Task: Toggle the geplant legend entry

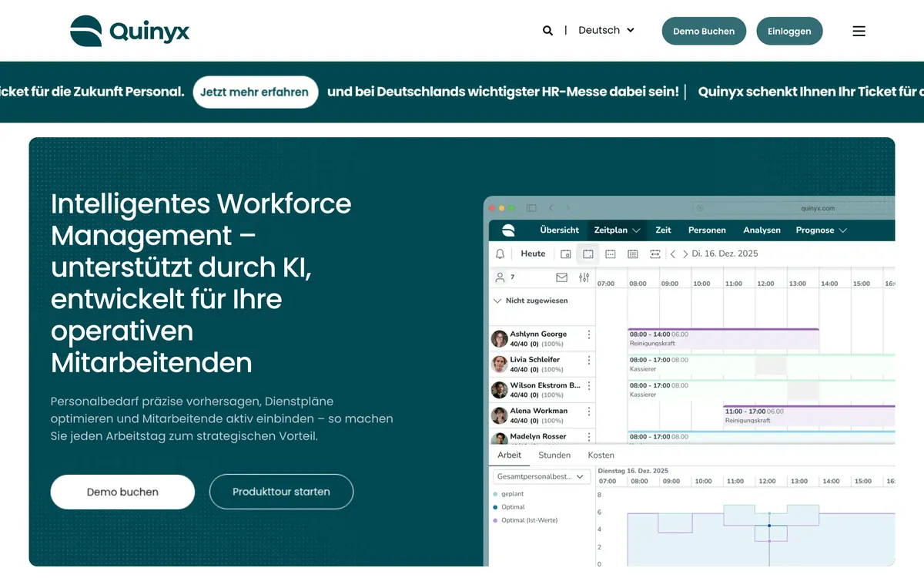Action: [x=508, y=494]
